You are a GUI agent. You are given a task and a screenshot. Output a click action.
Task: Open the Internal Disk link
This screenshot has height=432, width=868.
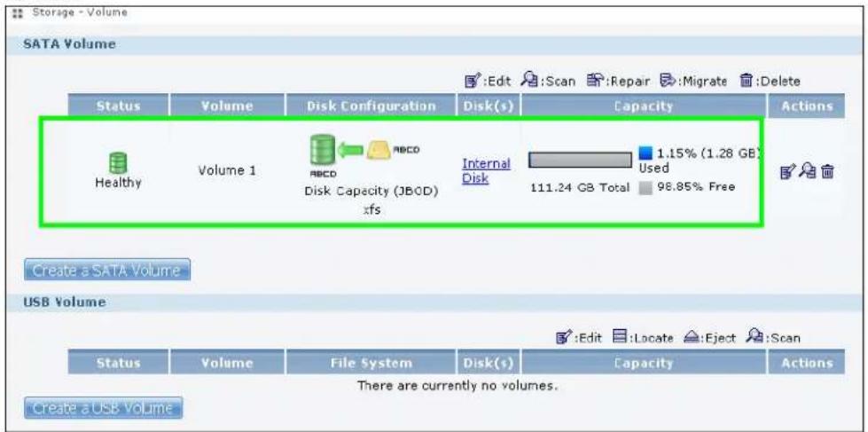coord(486,170)
